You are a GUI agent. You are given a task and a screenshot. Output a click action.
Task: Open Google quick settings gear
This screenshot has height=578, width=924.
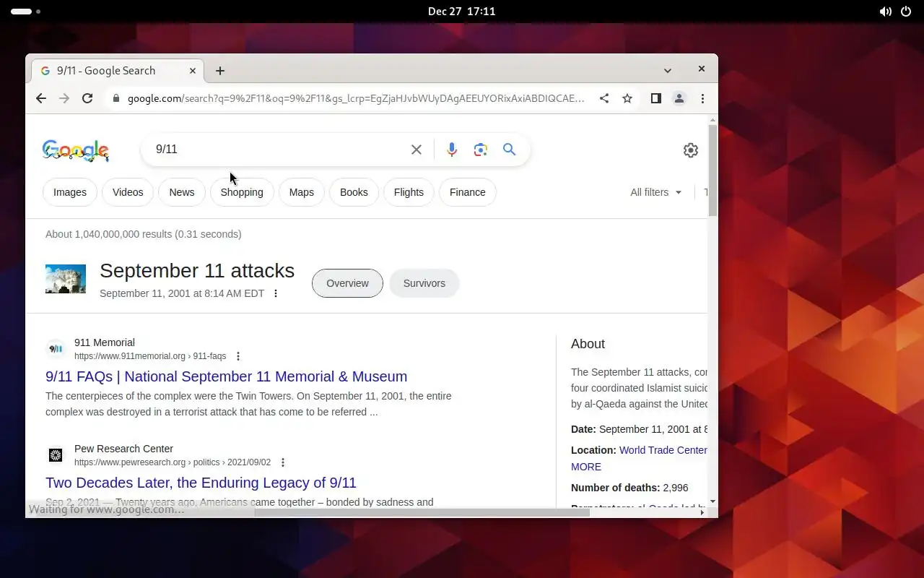[691, 150]
